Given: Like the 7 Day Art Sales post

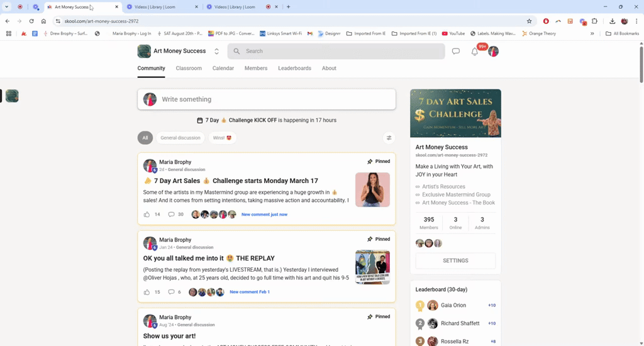Looking at the screenshot, I should pos(147,215).
